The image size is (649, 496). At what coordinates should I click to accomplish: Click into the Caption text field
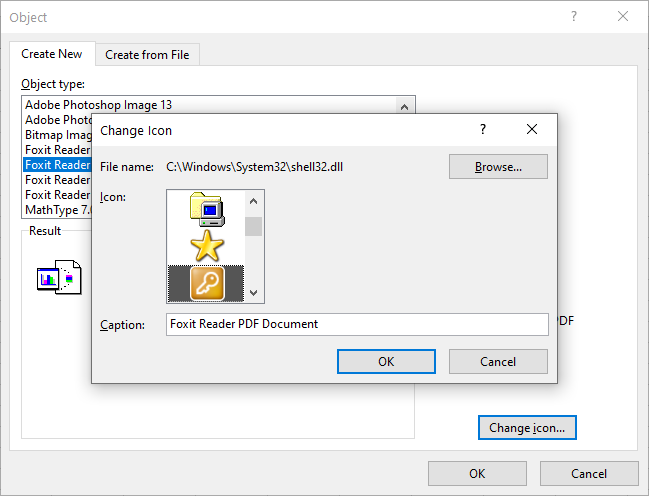(x=357, y=324)
